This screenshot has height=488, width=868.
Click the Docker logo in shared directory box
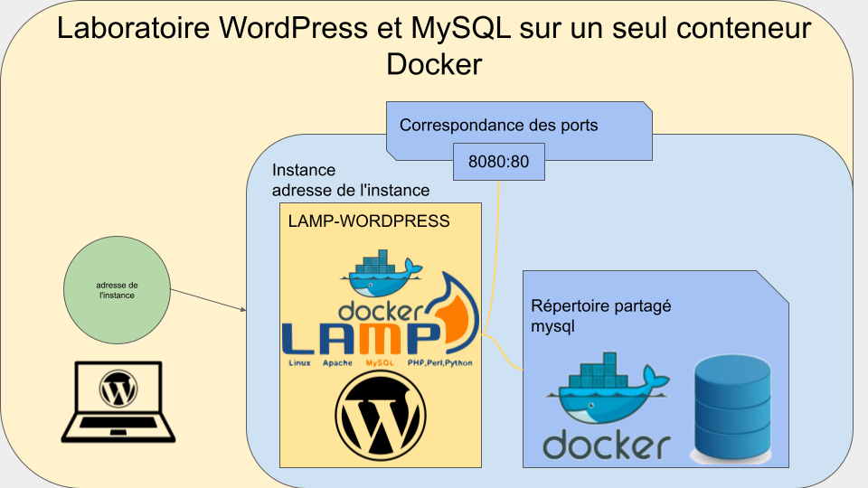coord(608,406)
